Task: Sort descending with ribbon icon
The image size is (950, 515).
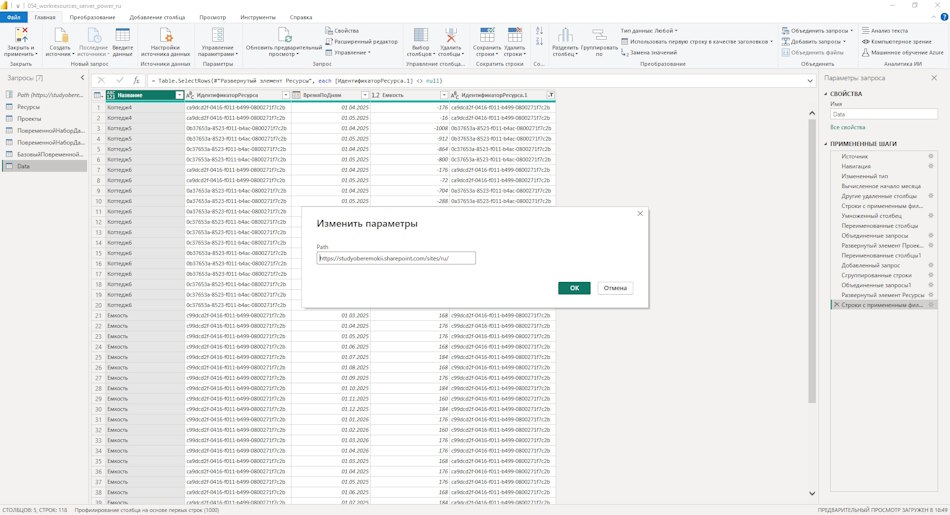Action: [x=539, y=41]
